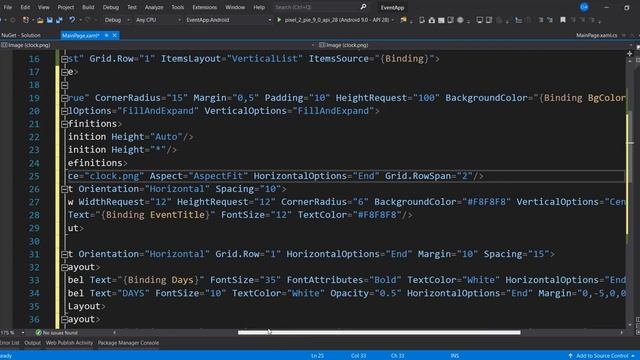640x360 pixels.
Task: Click the horizontal scrollbar thumb
Action: click(379, 333)
